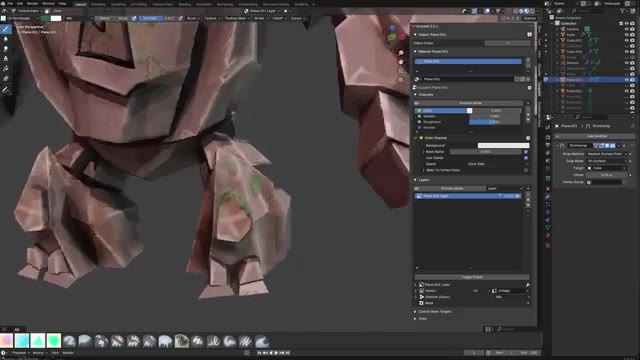640x360 pixels.
Task: Toggle the Base Alpha checkbox
Action: click(x=526, y=151)
